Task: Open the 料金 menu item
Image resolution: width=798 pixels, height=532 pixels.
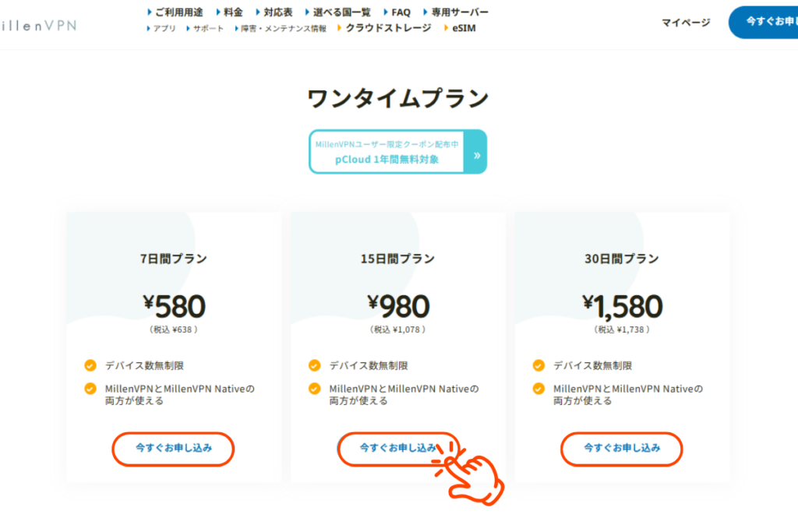Action: click(x=232, y=12)
